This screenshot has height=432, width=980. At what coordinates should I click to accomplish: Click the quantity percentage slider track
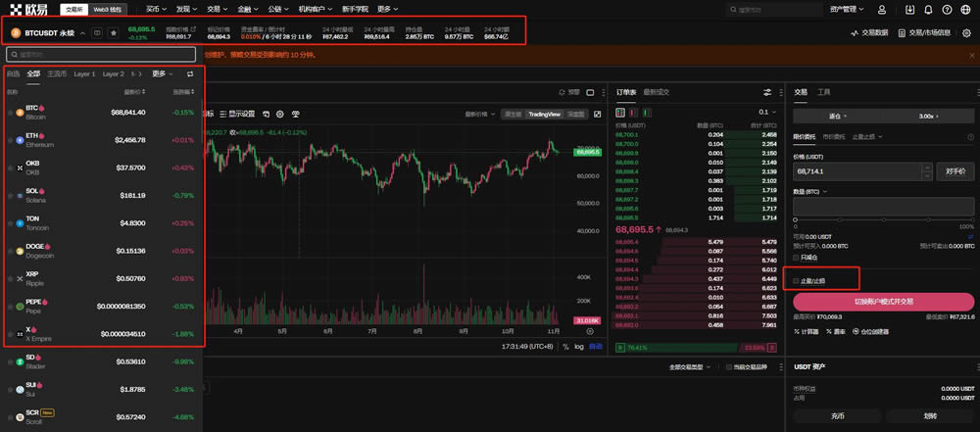point(883,217)
